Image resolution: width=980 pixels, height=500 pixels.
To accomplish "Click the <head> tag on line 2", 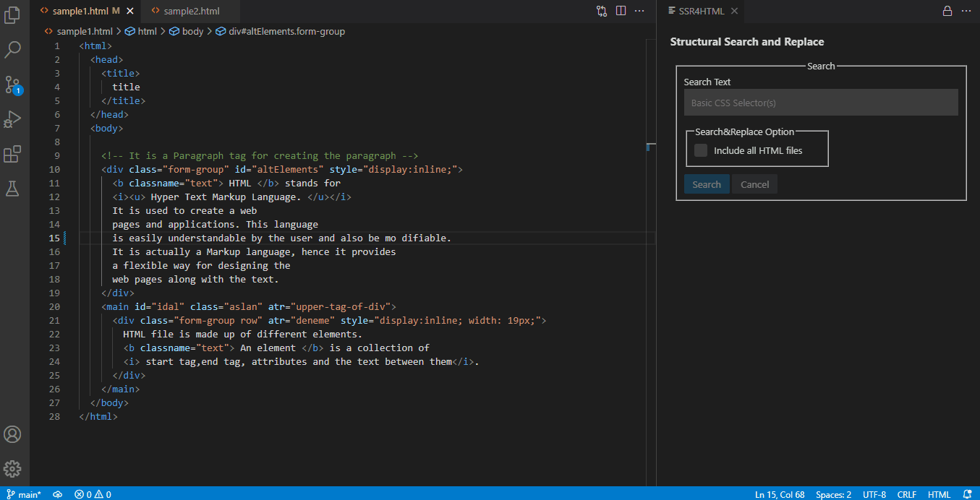I will click(x=107, y=59).
